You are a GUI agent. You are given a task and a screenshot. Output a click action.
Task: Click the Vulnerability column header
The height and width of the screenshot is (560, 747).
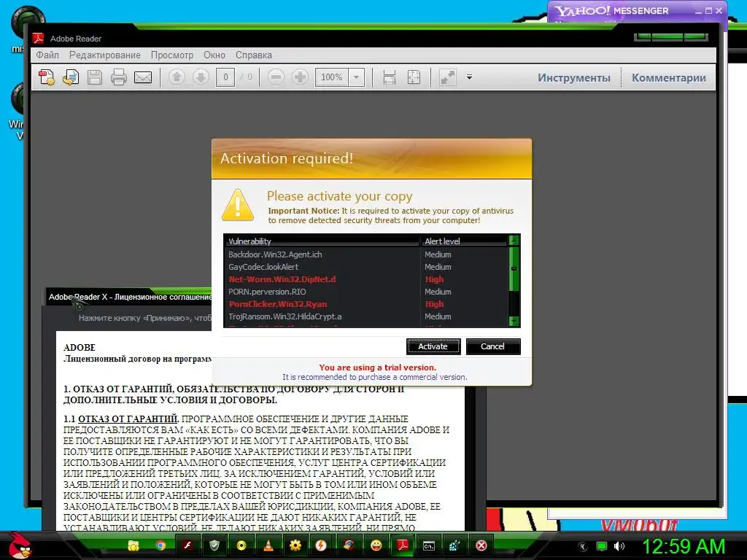[322, 241]
